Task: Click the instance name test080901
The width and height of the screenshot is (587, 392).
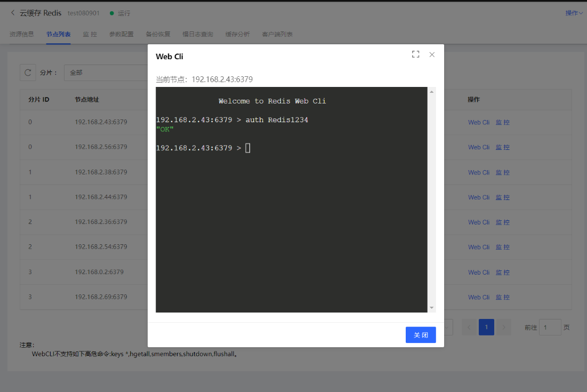Action: pos(84,13)
